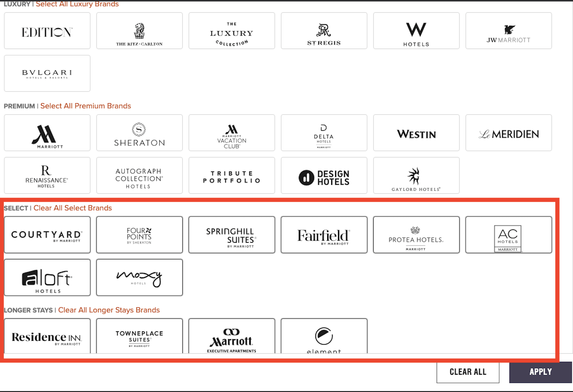Select the Sheraton brand logo
Screen dimensions: 573x392
[139, 133]
